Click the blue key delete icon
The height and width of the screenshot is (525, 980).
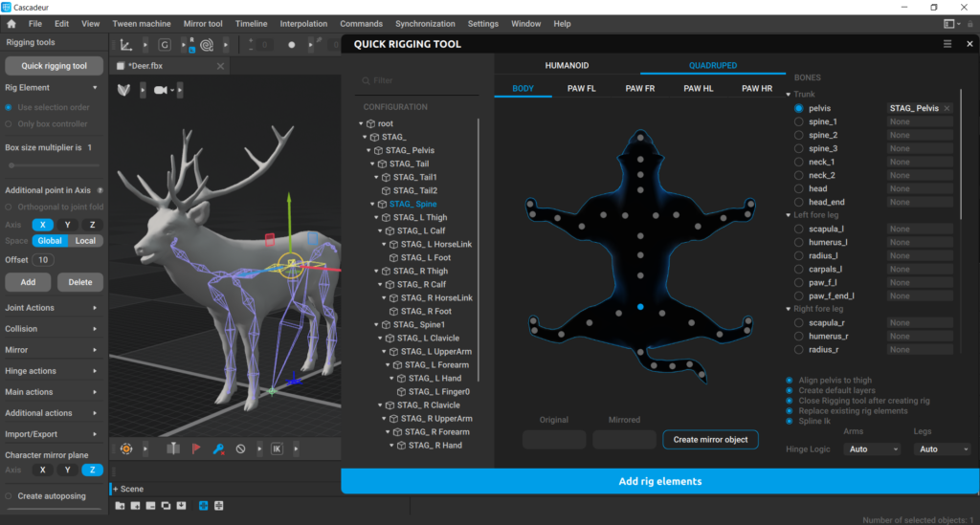(x=218, y=448)
